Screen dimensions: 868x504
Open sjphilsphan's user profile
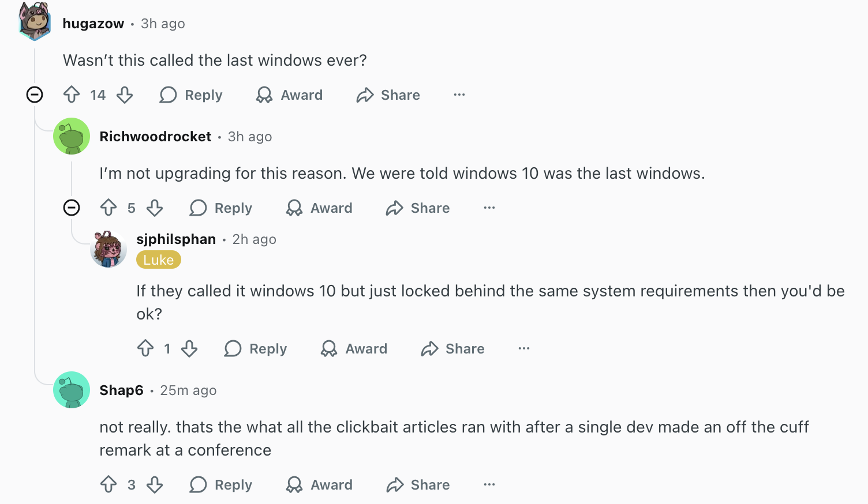click(175, 239)
